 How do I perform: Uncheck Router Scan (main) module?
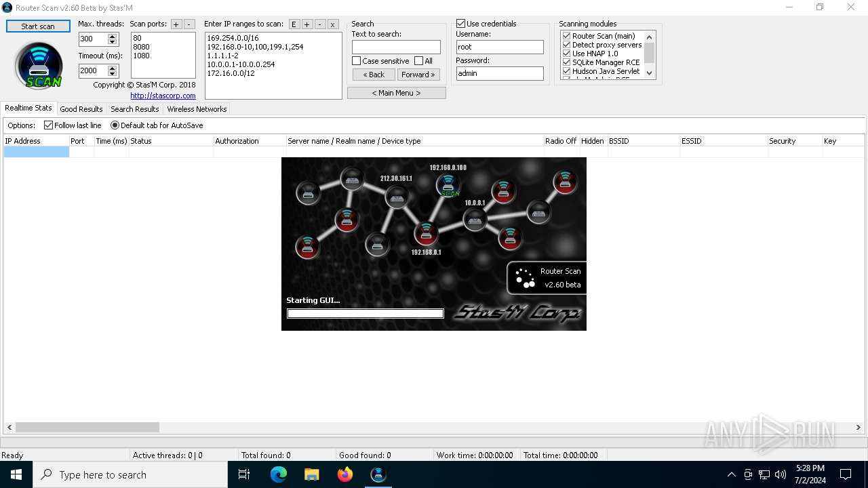pos(566,36)
